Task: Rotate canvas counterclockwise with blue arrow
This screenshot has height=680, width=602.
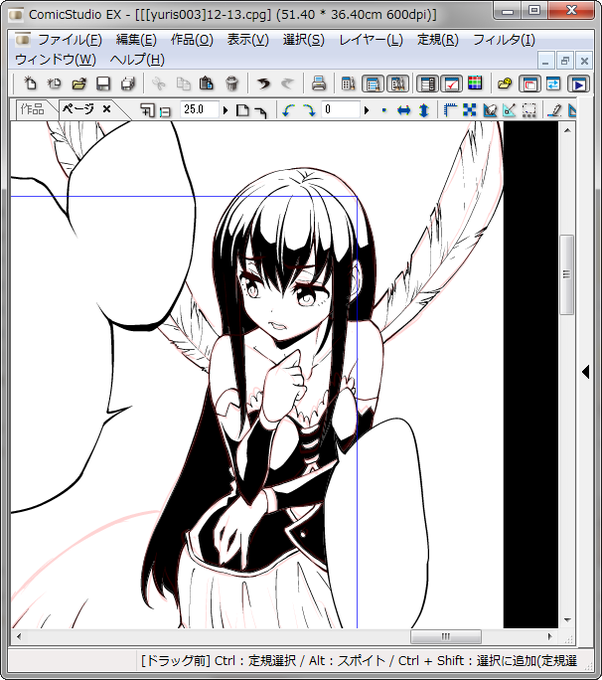Action: tap(289, 110)
